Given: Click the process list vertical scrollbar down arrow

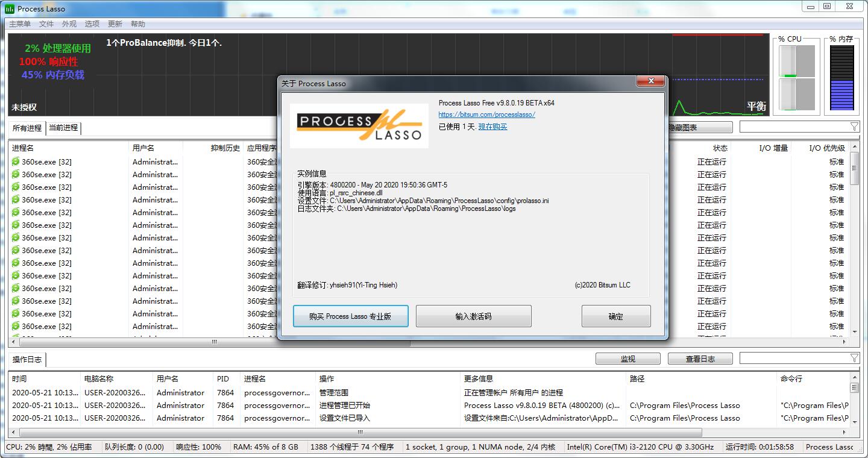Looking at the screenshot, I should click(854, 331).
